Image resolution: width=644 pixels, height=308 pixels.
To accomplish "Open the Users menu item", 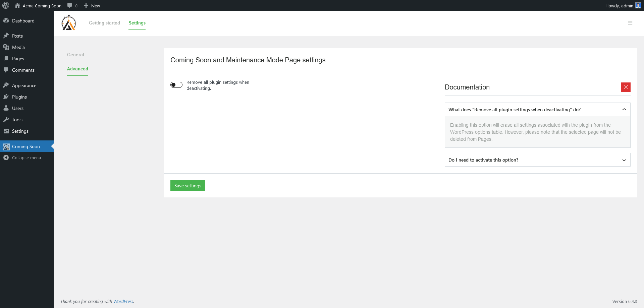I will coord(27,108).
